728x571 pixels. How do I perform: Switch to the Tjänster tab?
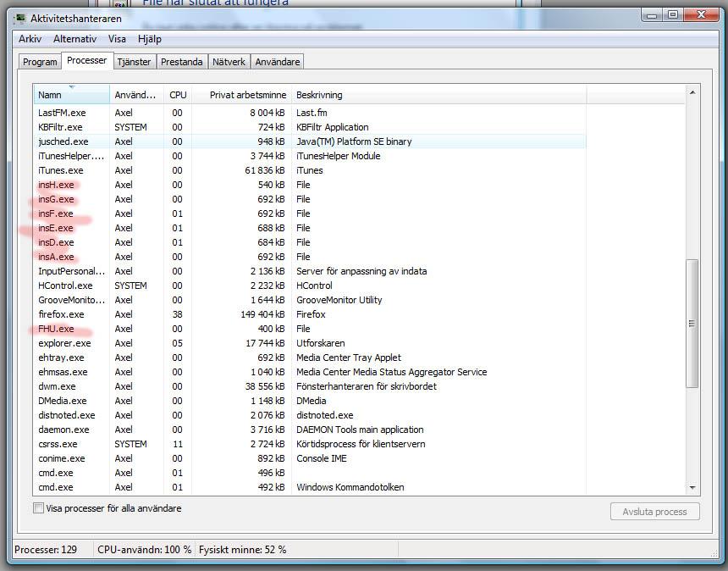[x=135, y=62]
